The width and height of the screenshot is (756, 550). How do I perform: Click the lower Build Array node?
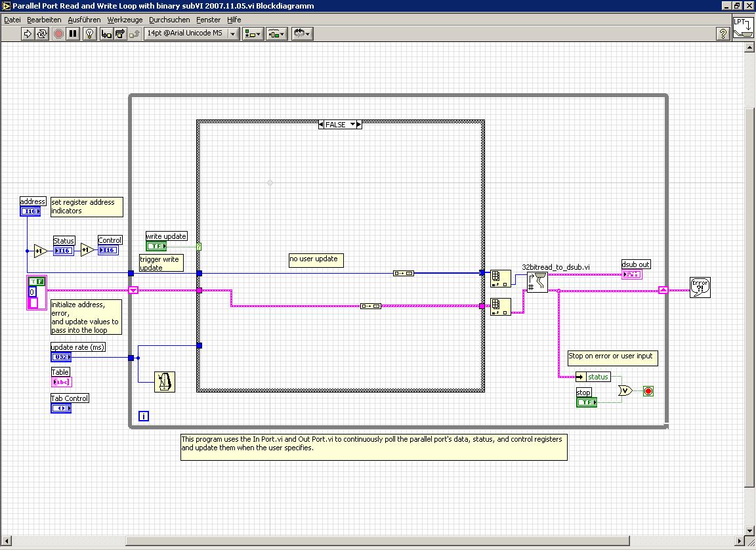(501, 307)
